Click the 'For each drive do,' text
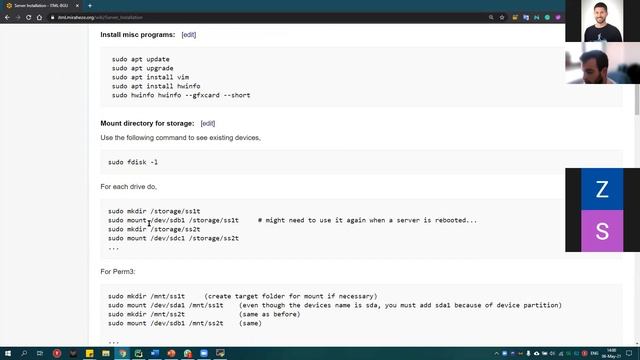The width and height of the screenshot is (640, 360). 129,187
